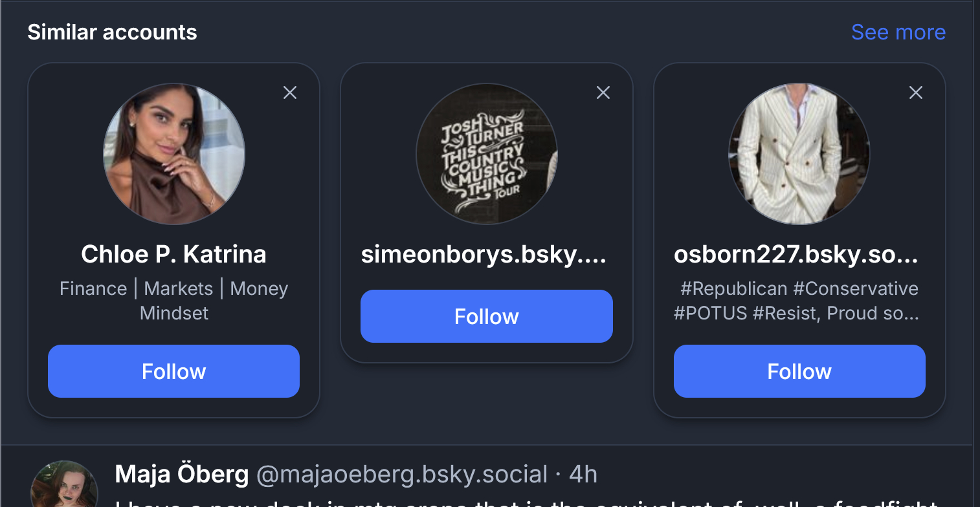Open the simeonborys.bsky profile name
The image size is (980, 507).
pyautogui.click(x=484, y=254)
